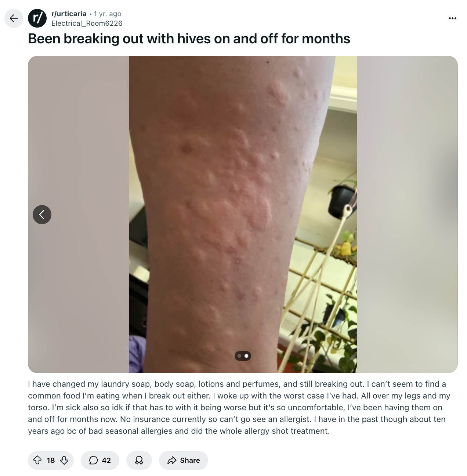
Task: Open the leg hives photo full view
Action: (x=243, y=214)
